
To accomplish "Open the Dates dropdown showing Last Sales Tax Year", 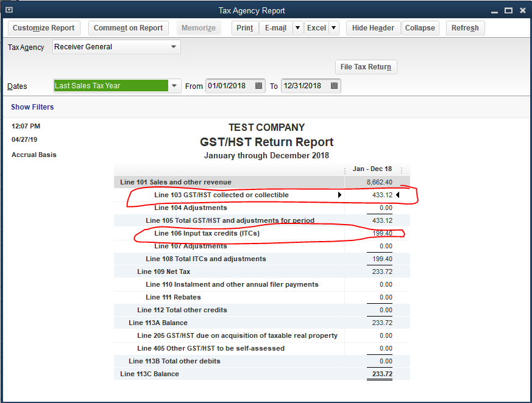I will [x=174, y=86].
